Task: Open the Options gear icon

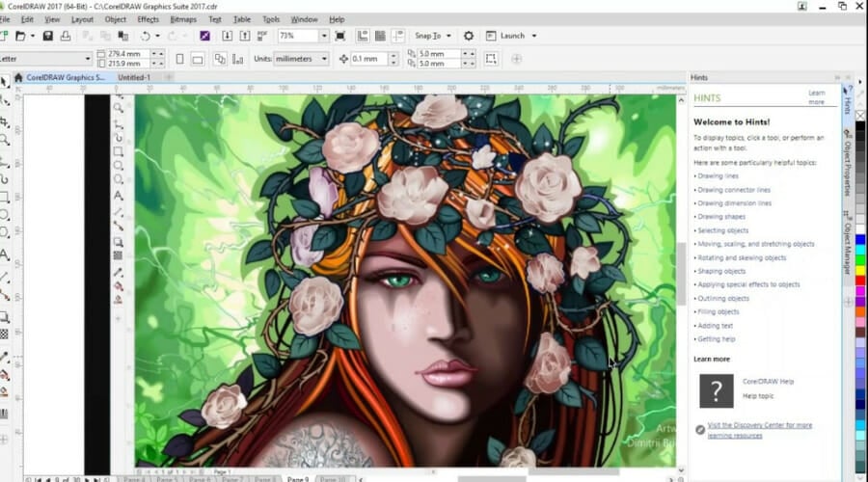Action: [469, 36]
